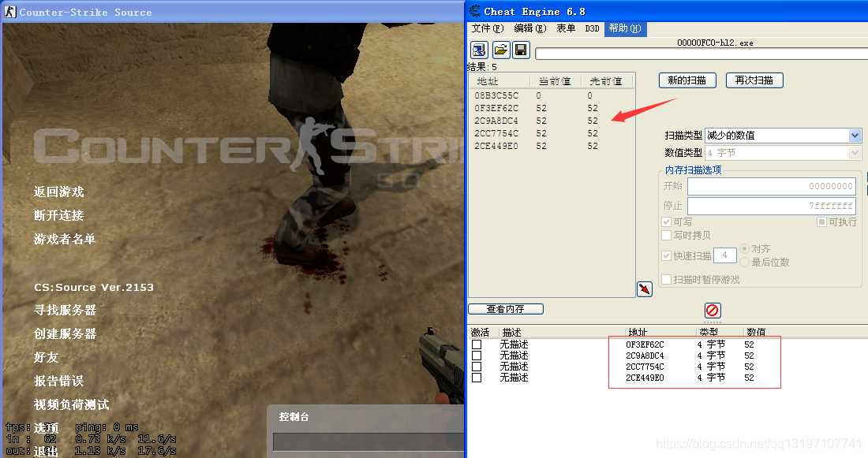Click description 无描述 of 2CE449E0 row
Image resolution: width=868 pixels, height=458 pixels.
click(x=514, y=378)
